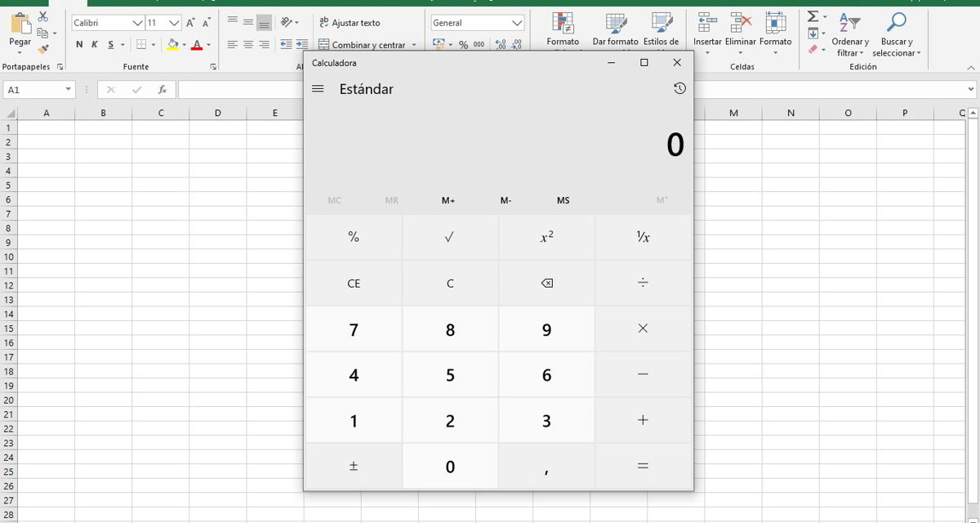Click the Ordenar y filtrar icon
The height and width of the screenshot is (523, 980).
[849, 23]
